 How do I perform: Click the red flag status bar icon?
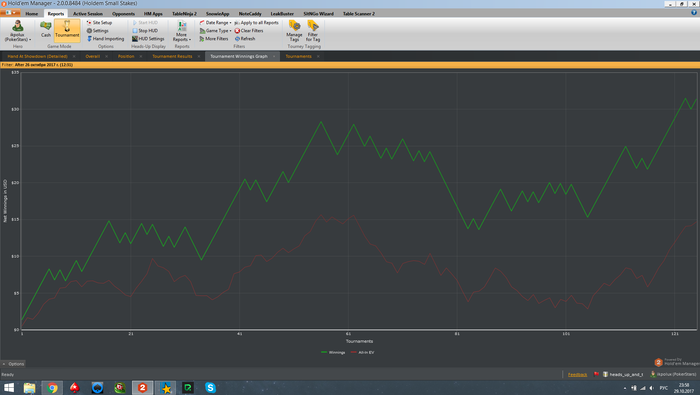[x=596, y=374]
